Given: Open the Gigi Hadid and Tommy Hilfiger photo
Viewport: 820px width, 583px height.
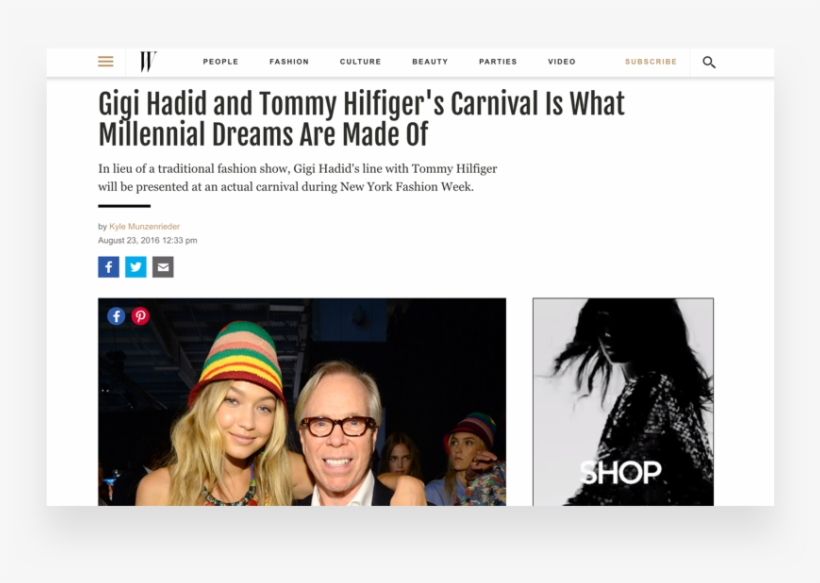Looking at the screenshot, I should pyautogui.click(x=302, y=402).
